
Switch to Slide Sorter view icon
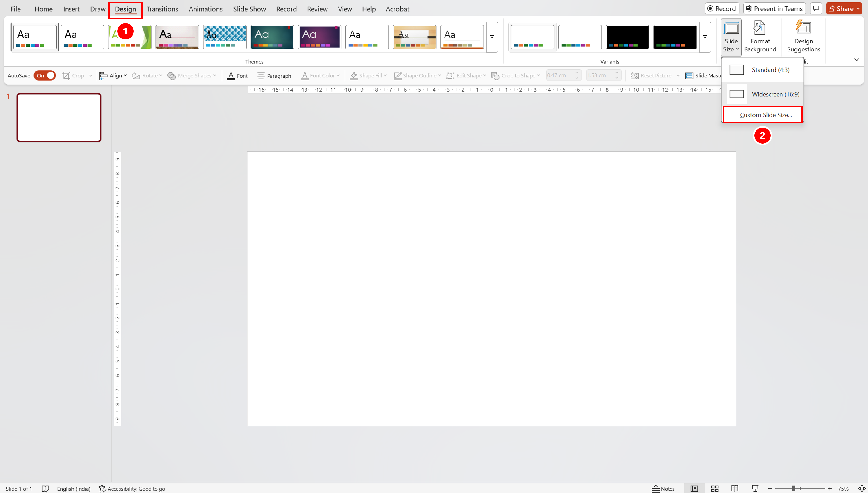[715, 488]
